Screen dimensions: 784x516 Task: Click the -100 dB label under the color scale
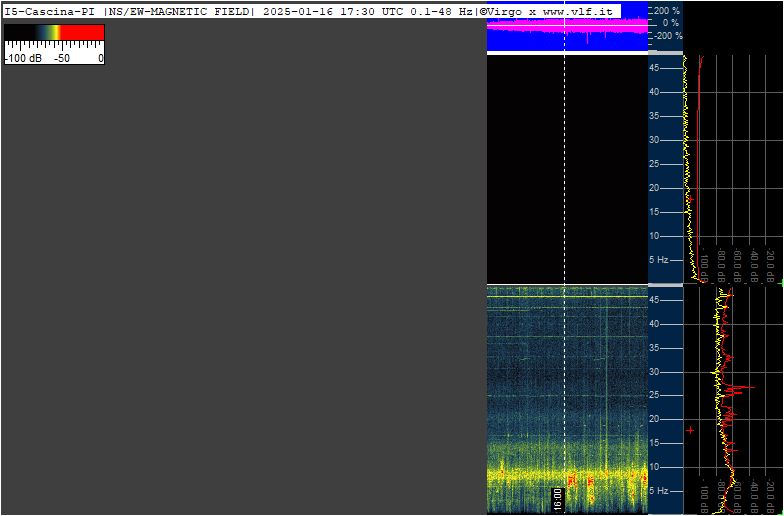[x=23, y=58]
